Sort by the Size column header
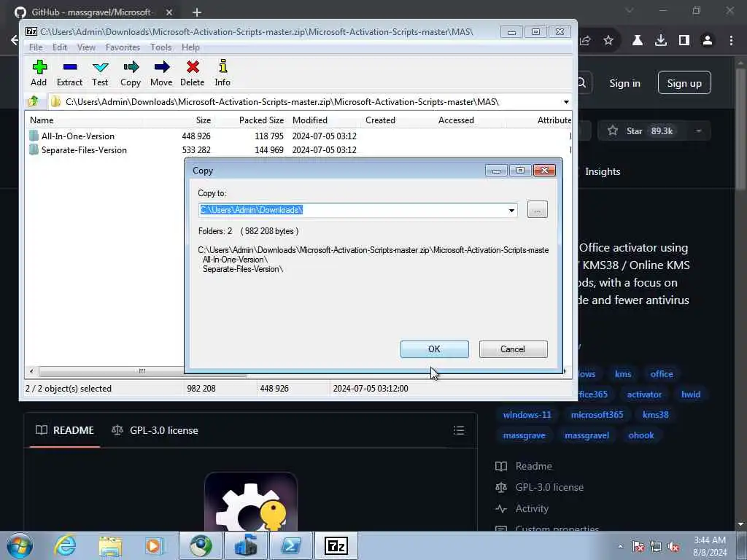Viewport: 747px width, 560px height. [203, 120]
